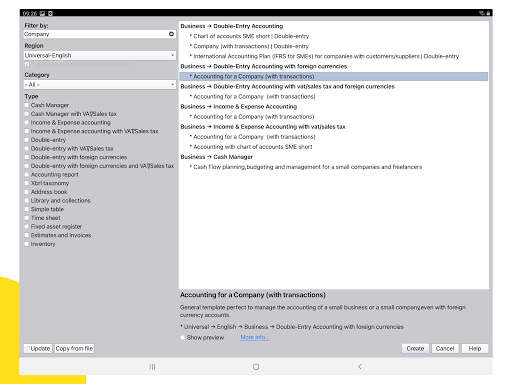This screenshot has height=384, width=512.
Task: Select Chart of accounts SME short | Double-entry
Action: 251,36
